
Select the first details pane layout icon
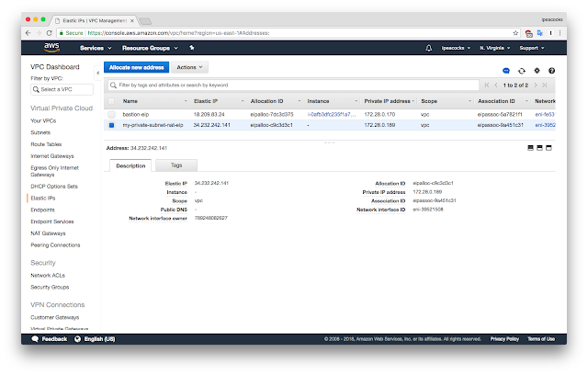[x=530, y=148]
